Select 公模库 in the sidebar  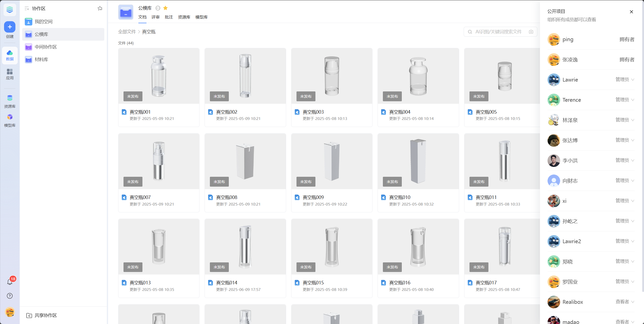click(x=63, y=34)
